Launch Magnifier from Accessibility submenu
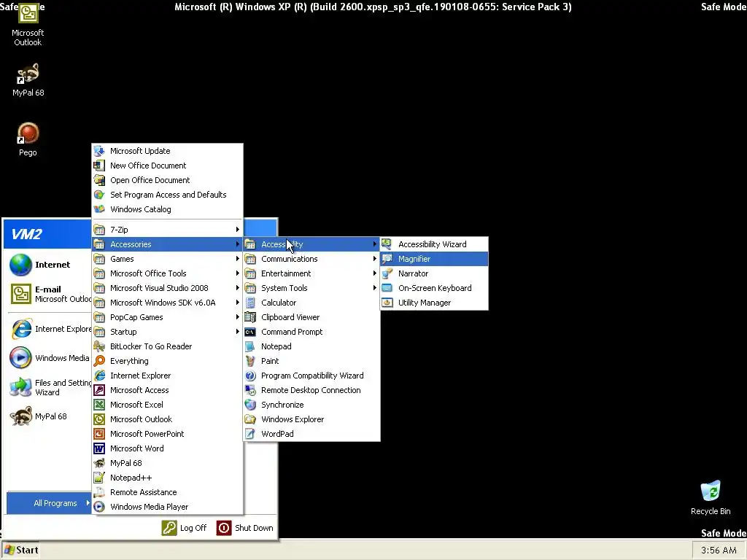The image size is (747, 560). click(x=434, y=259)
